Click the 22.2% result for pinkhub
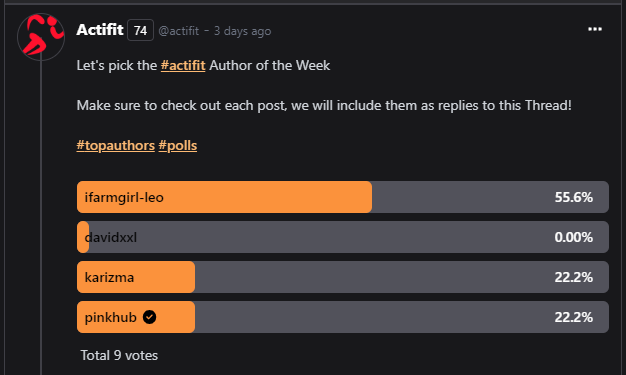This screenshot has width=626, height=375. click(x=573, y=317)
